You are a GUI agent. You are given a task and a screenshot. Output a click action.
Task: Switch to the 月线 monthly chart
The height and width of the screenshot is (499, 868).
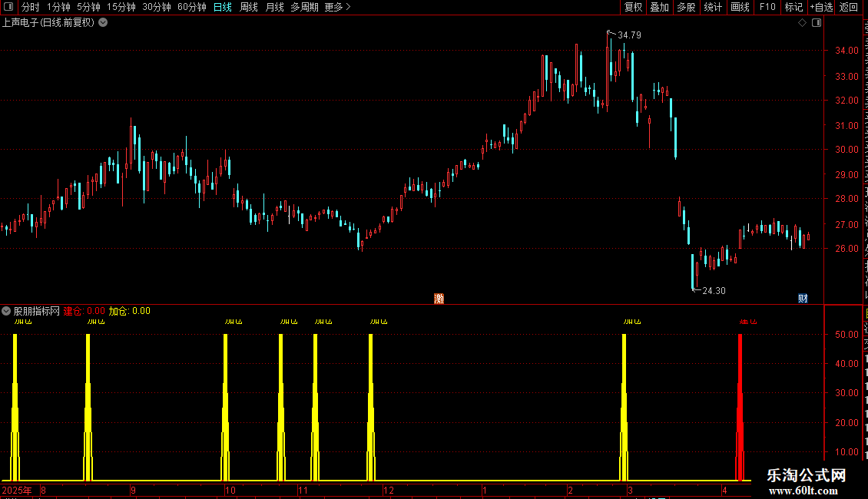click(274, 7)
